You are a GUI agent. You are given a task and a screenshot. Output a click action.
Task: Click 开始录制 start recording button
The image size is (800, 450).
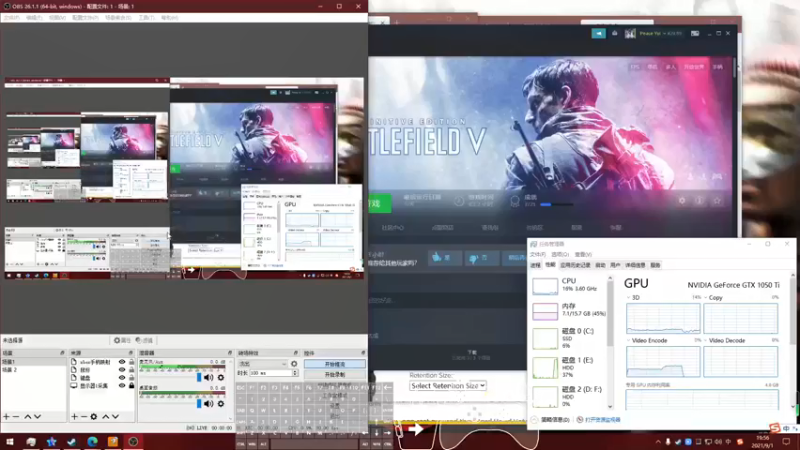[x=335, y=374]
